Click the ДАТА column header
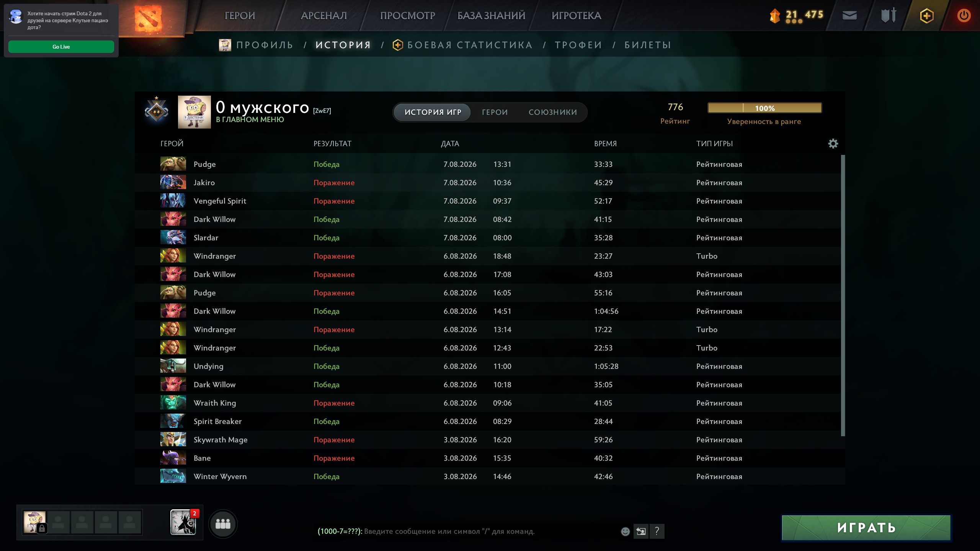 (x=450, y=143)
